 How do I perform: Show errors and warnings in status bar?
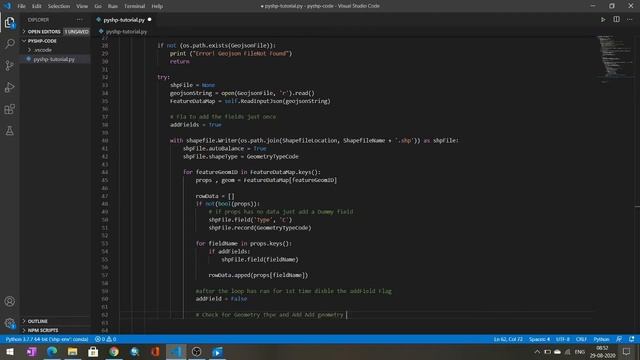[x=105, y=339]
